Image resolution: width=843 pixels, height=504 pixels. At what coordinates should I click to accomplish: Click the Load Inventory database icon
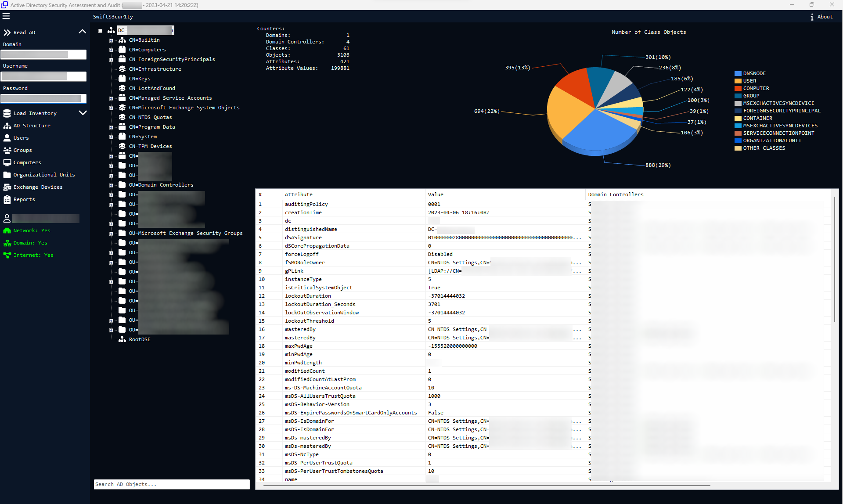pos(7,113)
